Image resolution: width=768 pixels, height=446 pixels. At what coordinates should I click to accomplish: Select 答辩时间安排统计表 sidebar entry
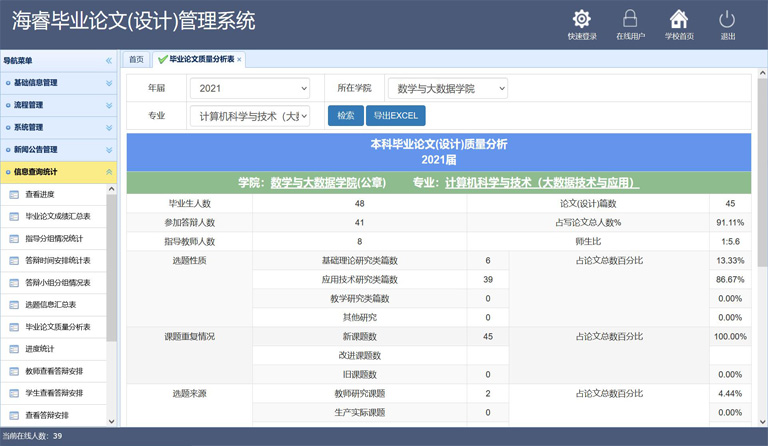coord(57,260)
